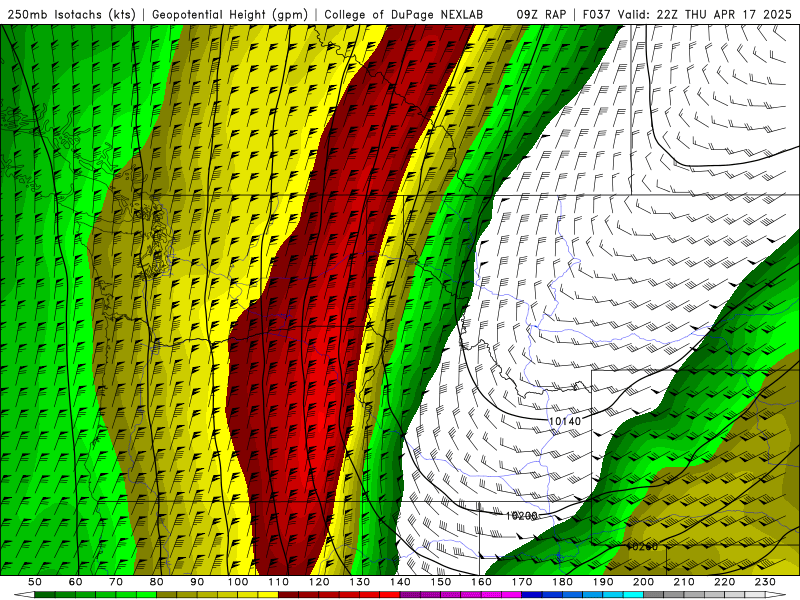Click the 140 value on the color scale
800x600 pixels.
click(400, 582)
